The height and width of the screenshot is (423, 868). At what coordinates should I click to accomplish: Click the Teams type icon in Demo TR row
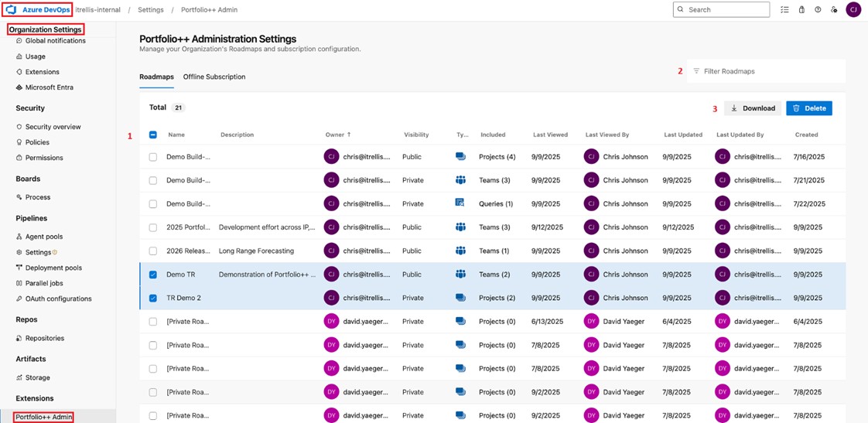(x=460, y=275)
